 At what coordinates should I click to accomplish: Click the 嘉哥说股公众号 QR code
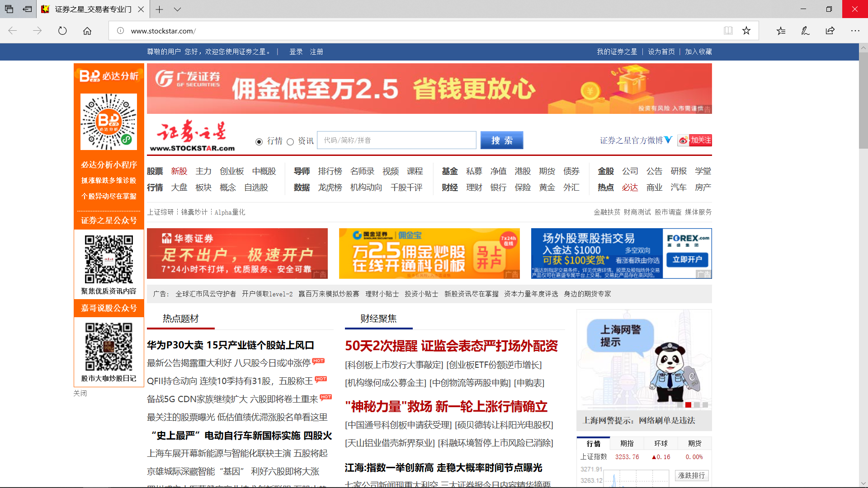point(109,347)
